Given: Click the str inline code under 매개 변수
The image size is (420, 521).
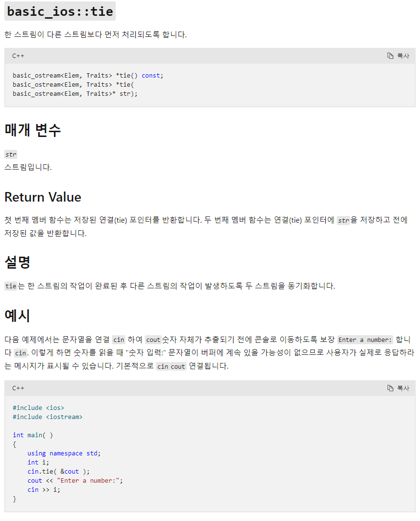Looking at the screenshot, I should 11,154.
